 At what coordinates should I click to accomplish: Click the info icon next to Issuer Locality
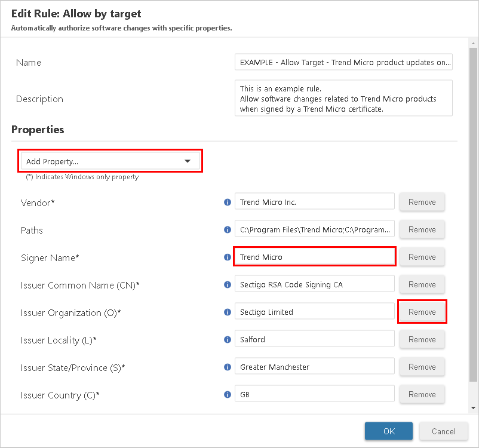[x=227, y=339]
